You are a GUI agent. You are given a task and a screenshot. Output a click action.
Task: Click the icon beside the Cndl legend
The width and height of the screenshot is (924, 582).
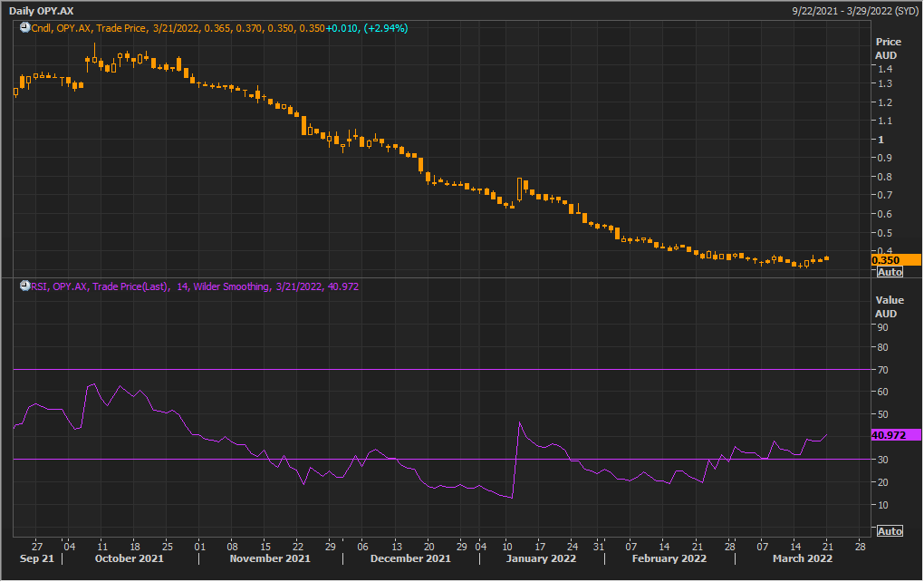click(x=24, y=28)
